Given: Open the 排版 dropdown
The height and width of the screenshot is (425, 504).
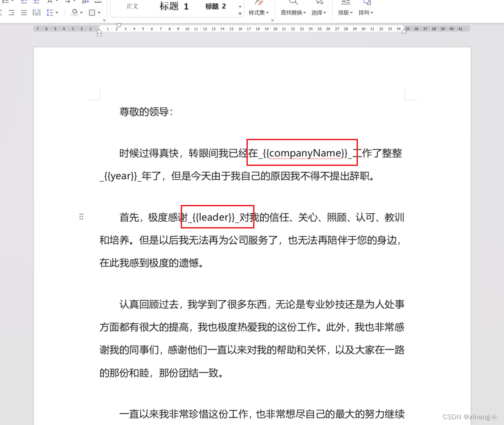Looking at the screenshot, I should click(x=345, y=12).
